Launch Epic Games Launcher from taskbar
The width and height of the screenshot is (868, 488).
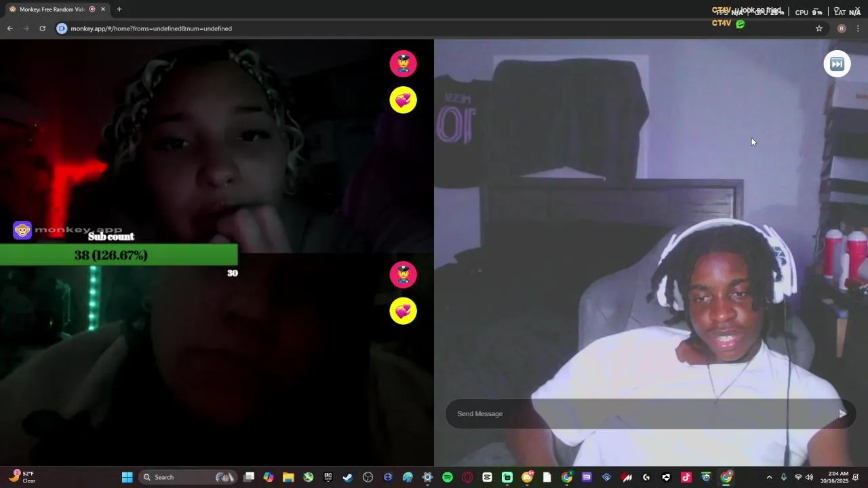pyautogui.click(x=328, y=477)
